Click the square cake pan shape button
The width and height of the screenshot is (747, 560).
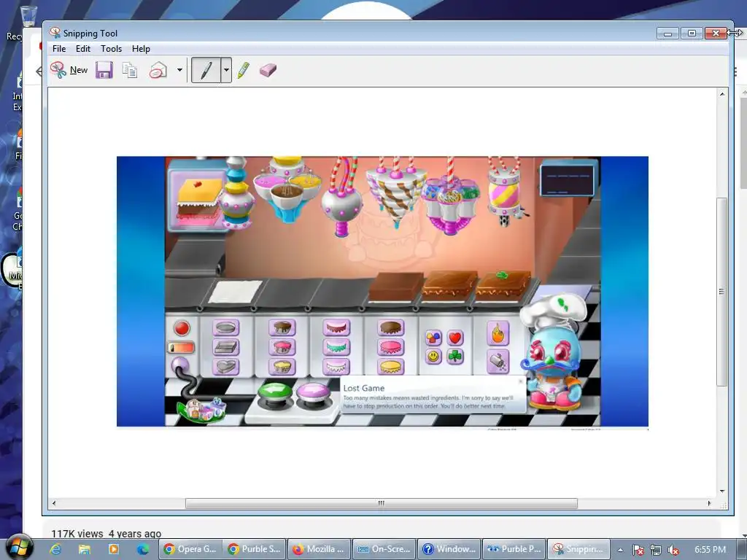(226, 347)
